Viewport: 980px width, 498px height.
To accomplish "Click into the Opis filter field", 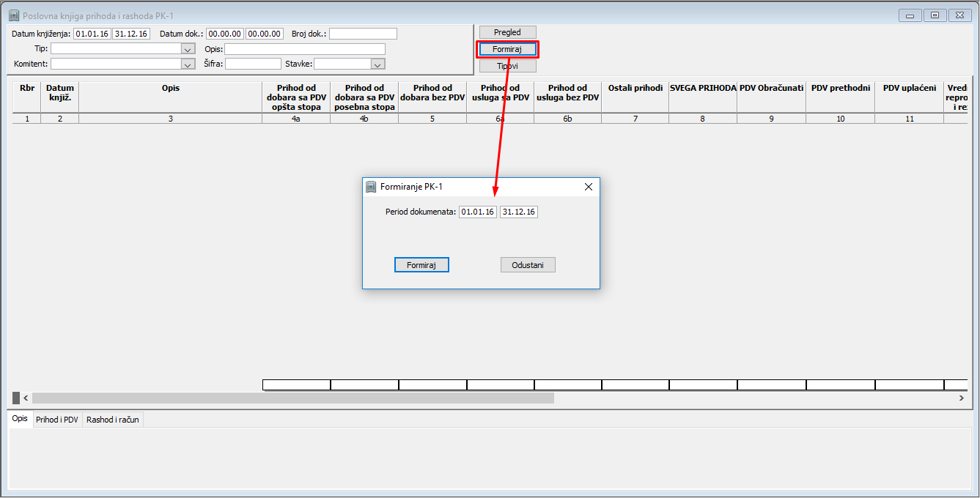I will (x=305, y=49).
